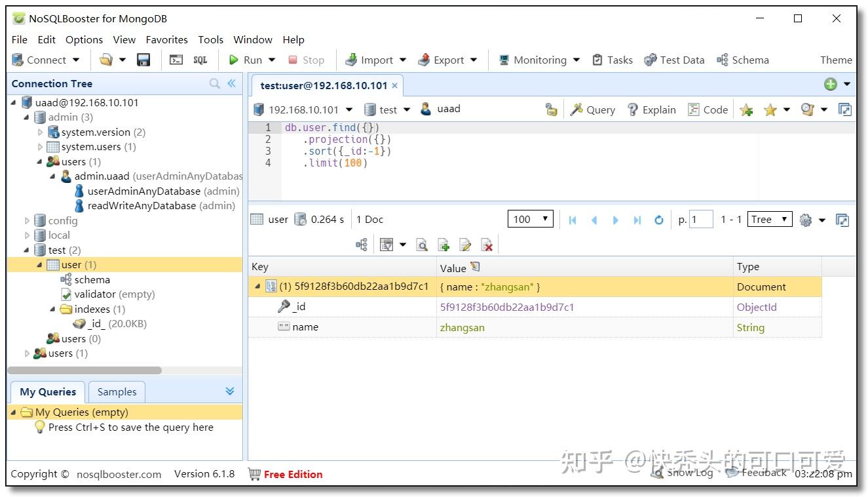The height and width of the screenshot is (497, 868).
Task: Add a new document with the green plus icon
Action: 444,244
